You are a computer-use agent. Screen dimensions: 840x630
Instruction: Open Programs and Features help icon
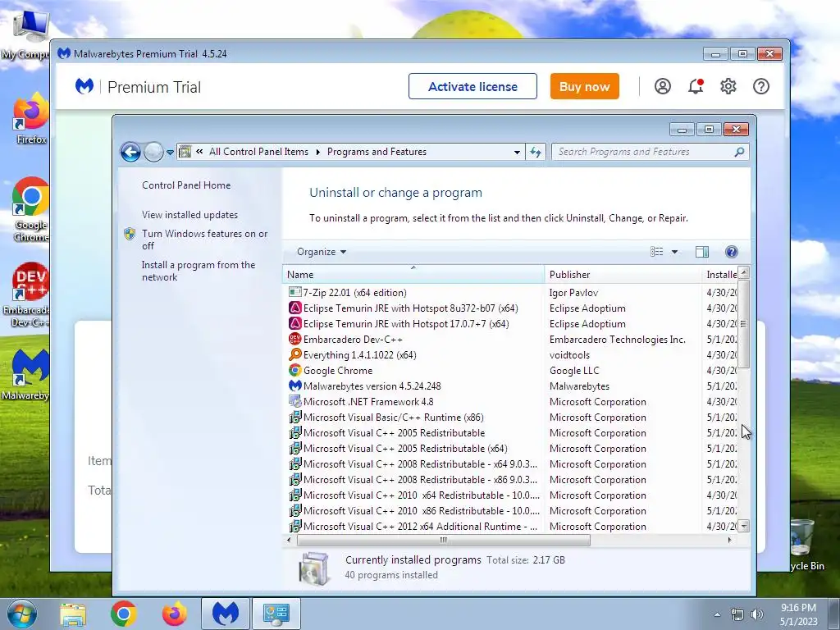pyautogui.click(x=731, y=252)
